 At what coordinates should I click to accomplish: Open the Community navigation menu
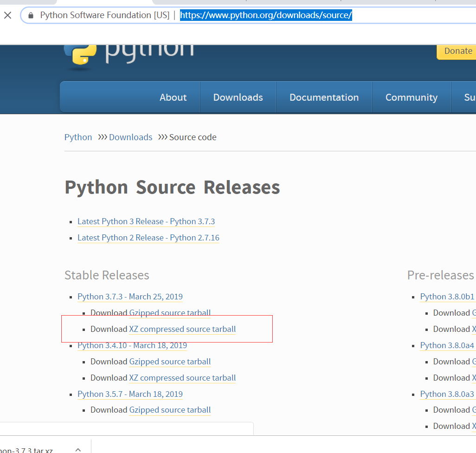tap(411, 97)
